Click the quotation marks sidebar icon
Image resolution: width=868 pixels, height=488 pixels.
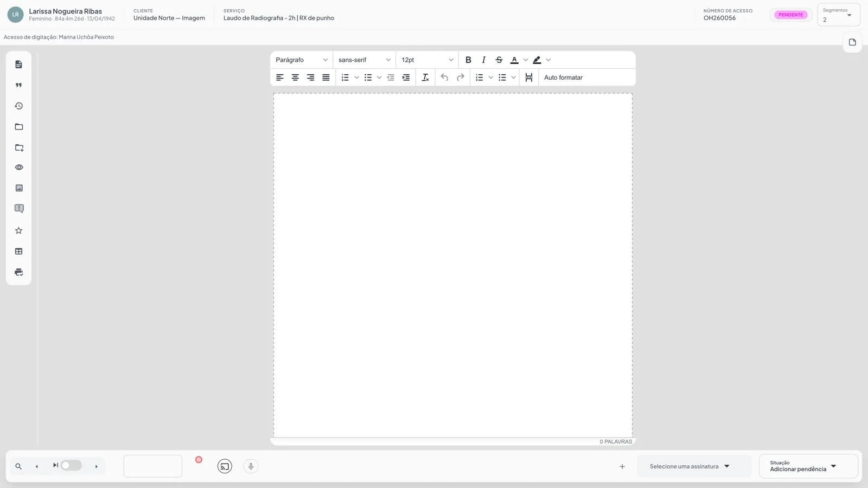pyautogui.click(x=18, y=85)
